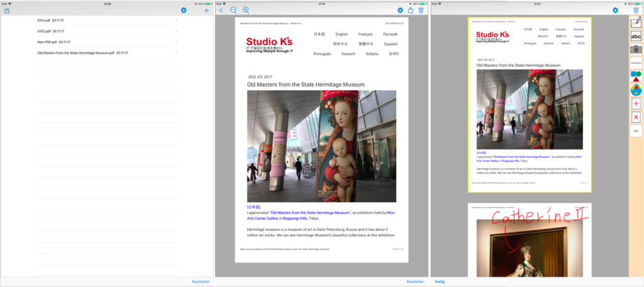Tap the share icon in the PDF viewer
Image resolution: width=644 pixels, height=287 pixels.
411,10
